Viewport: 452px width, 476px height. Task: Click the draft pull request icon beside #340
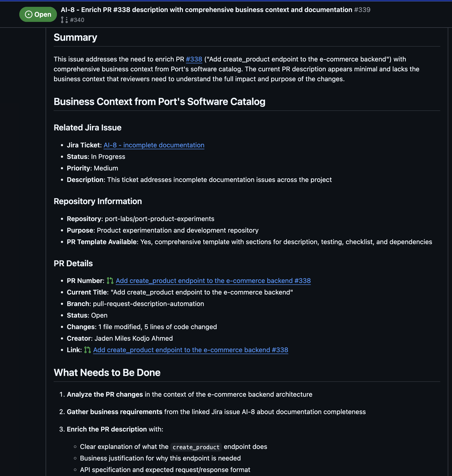point(64,20)
